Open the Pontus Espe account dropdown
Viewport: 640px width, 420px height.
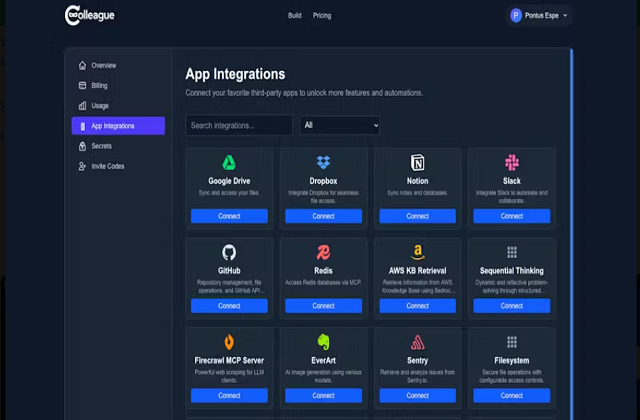click(x=540, y=16)
